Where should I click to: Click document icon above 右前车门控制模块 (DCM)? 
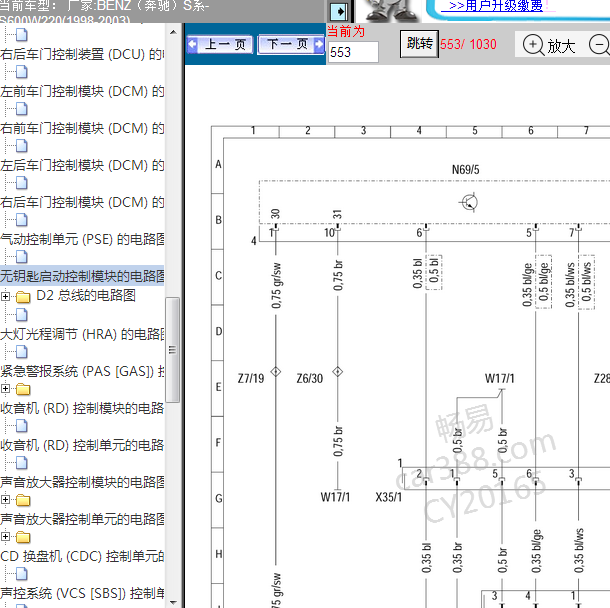(22, 109)
